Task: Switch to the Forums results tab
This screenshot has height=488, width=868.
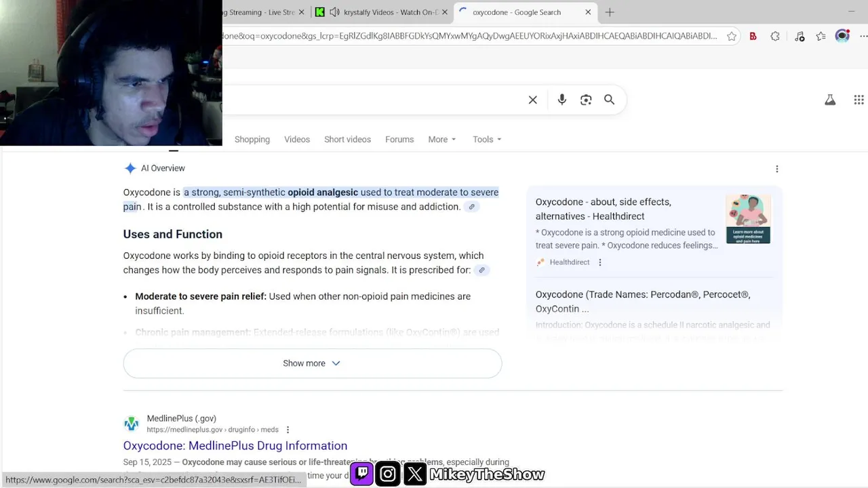Action: 399,140
